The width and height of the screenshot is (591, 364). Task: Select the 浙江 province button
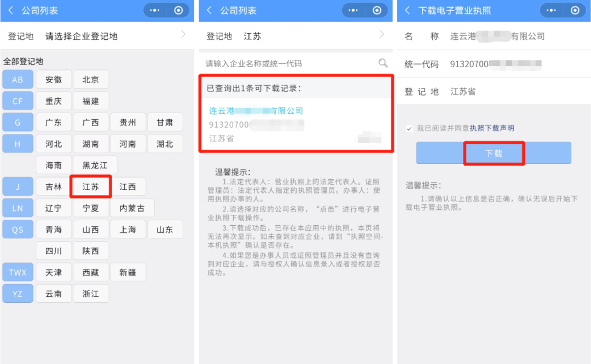pos(91,294)
